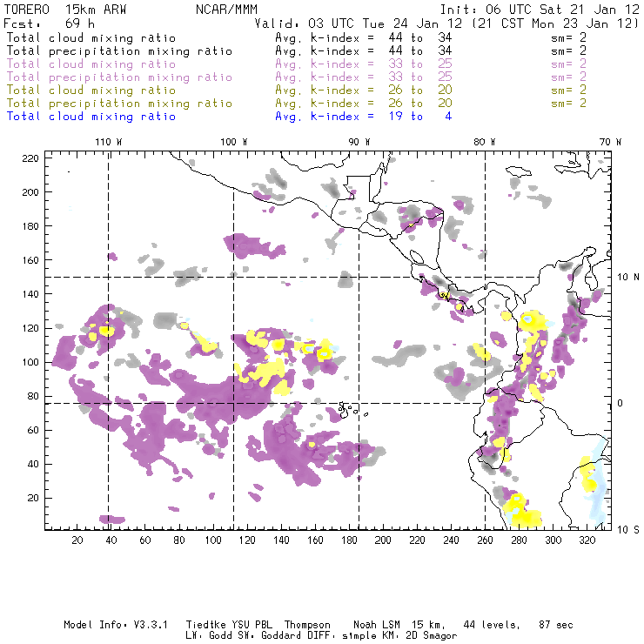Click the '320' horizontal axis tick label
The image size is (644, 644).
(587, 540)
